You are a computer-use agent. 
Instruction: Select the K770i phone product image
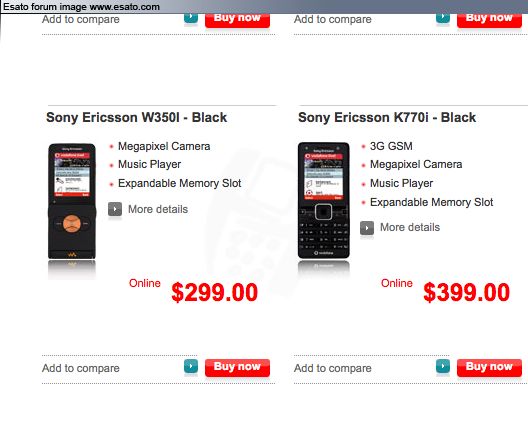[x=324, y=200]
